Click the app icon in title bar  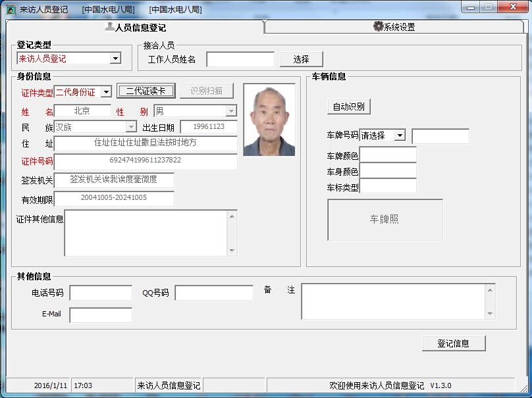pyautogui.click(x=11, y=9)
